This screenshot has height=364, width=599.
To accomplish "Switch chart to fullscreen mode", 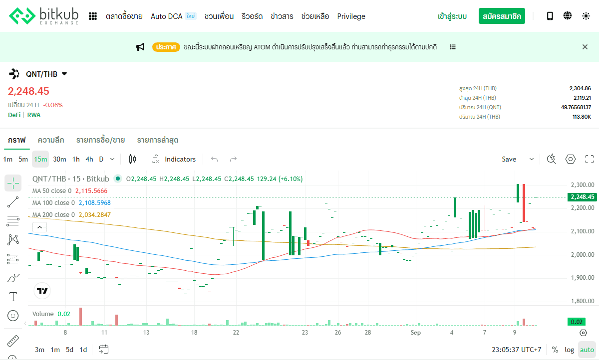I will pyautogui.click(x=590, y=159).
